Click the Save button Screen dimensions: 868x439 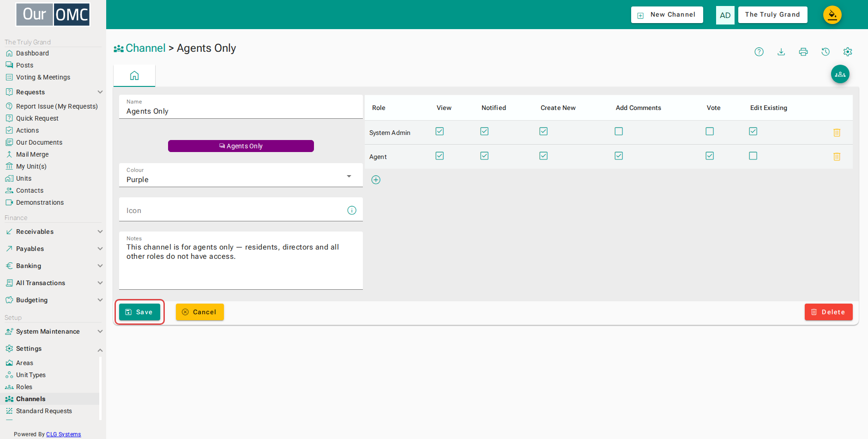(x=139, y=312)
